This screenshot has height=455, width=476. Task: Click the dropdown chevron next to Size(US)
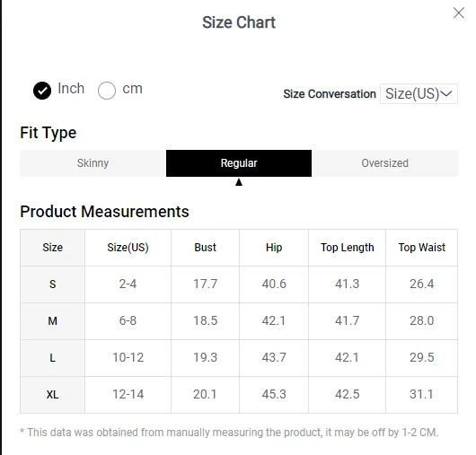tap(446, 93)
